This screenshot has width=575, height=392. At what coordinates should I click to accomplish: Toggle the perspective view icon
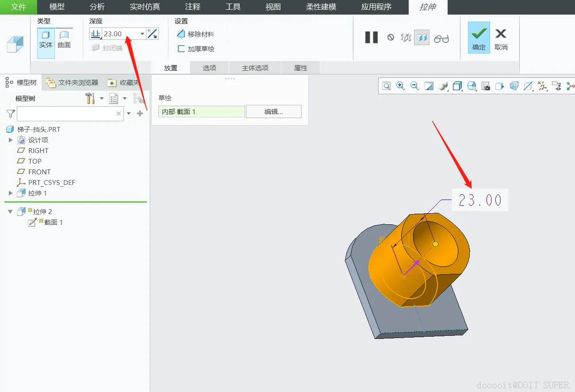pyautogui.click(x=514, y=86)
